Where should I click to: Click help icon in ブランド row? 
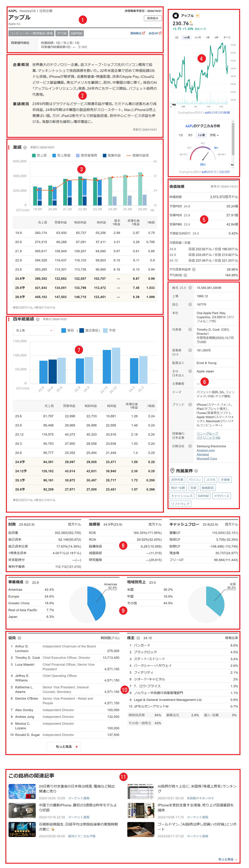tap(190, 404)
